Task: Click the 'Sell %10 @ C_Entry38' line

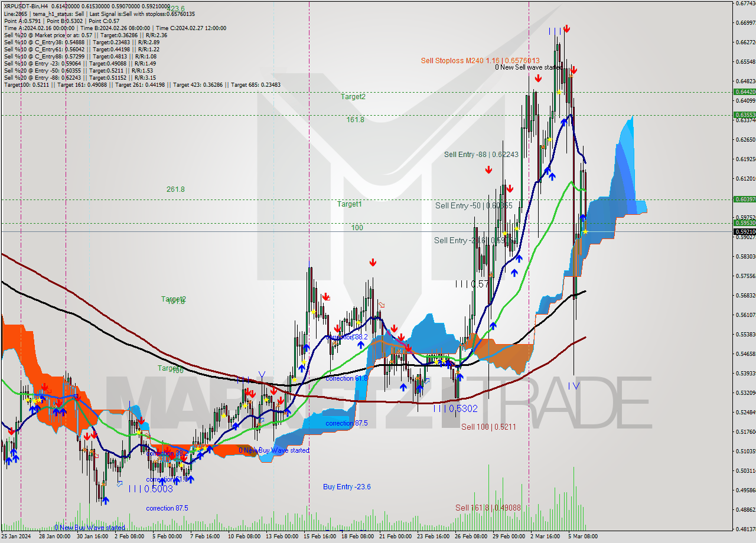Action: [82, 42]
